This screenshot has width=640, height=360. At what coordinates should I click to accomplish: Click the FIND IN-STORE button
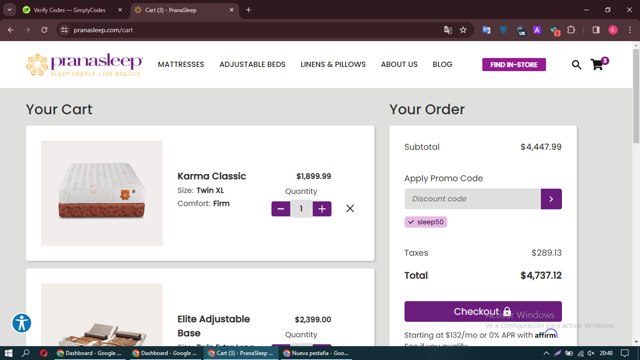coord(514,64)
